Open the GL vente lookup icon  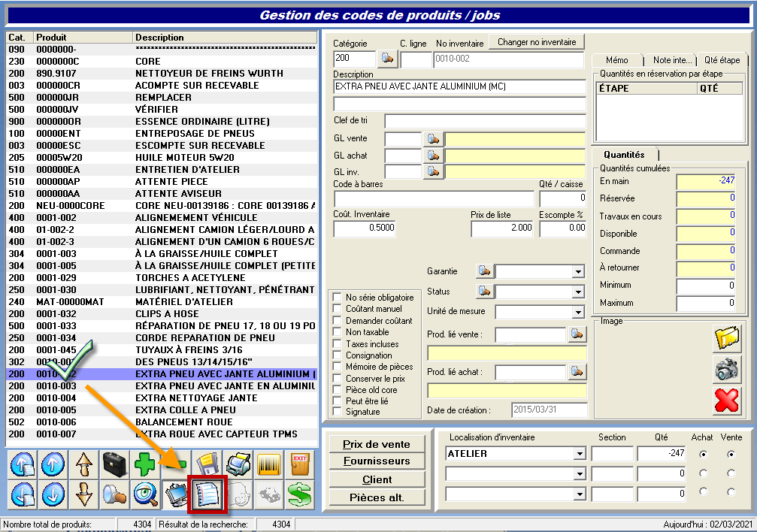[433, 140]
